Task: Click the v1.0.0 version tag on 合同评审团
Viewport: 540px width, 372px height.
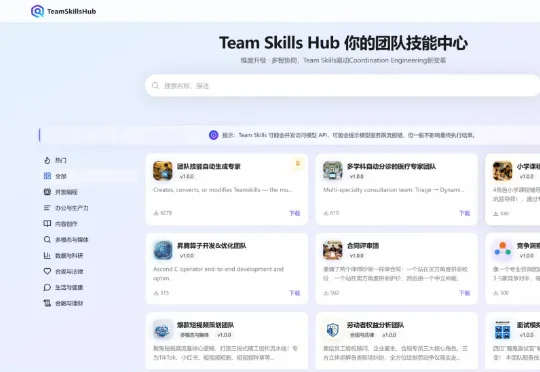Action: coord(356,256)
